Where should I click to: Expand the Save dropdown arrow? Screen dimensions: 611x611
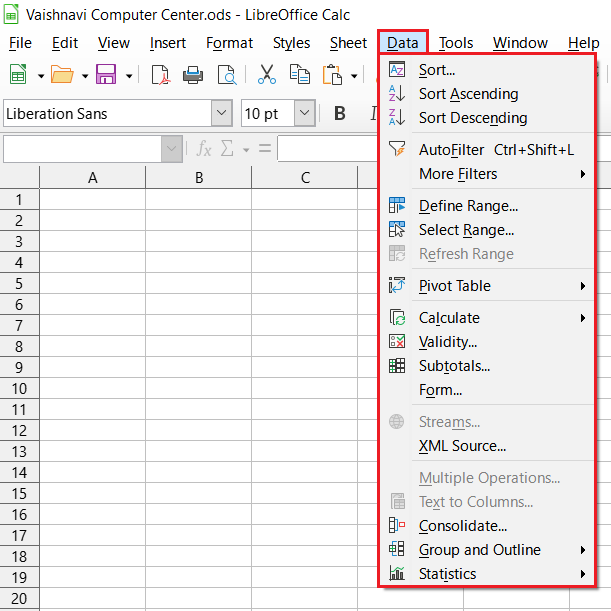click(x=129, y=76)
